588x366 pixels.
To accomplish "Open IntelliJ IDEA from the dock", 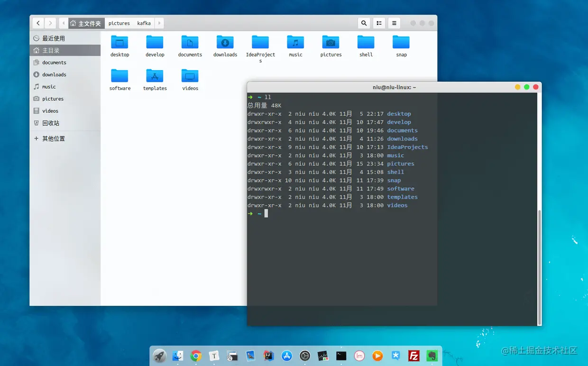I will click(x=268, y=356).
